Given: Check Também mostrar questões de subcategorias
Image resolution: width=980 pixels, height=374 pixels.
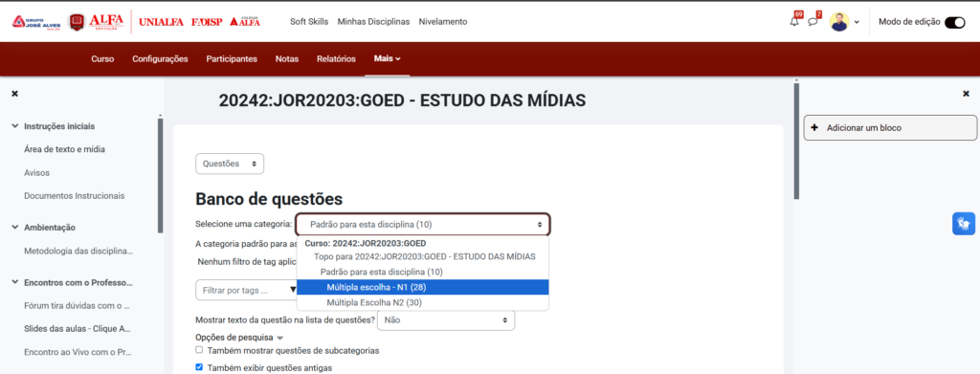Looking at the screenshot, I should [199, 350].
